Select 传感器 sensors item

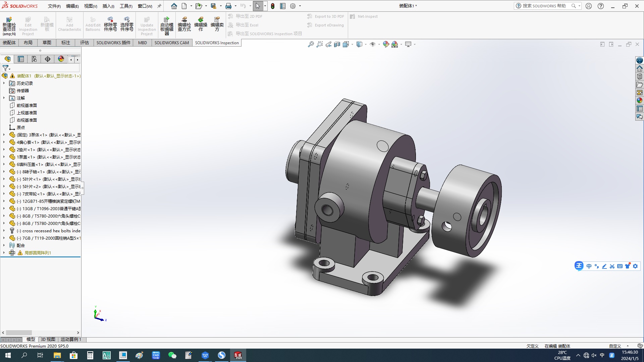23,90
